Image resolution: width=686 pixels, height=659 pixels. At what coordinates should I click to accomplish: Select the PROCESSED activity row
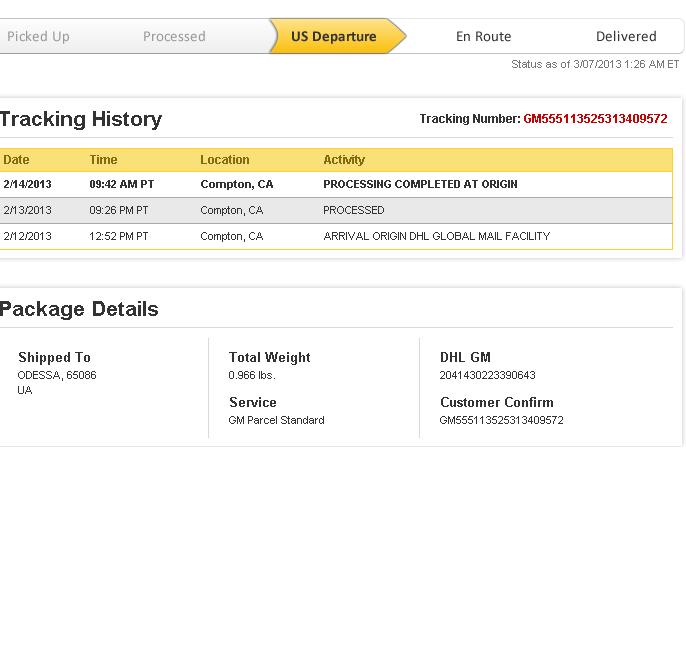coord(353,211)
